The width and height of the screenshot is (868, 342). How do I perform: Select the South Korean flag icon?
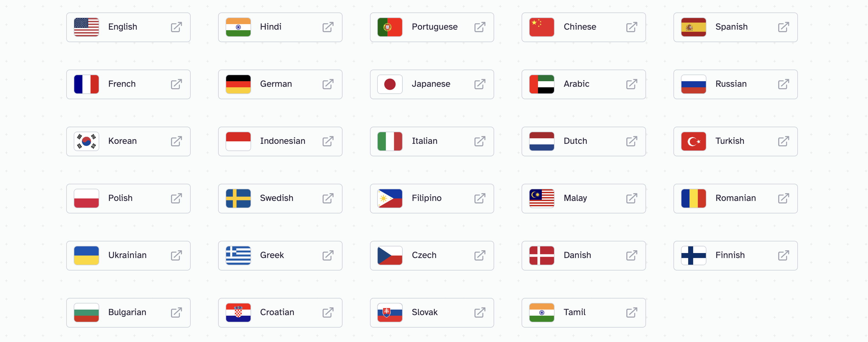click(86, 141)
